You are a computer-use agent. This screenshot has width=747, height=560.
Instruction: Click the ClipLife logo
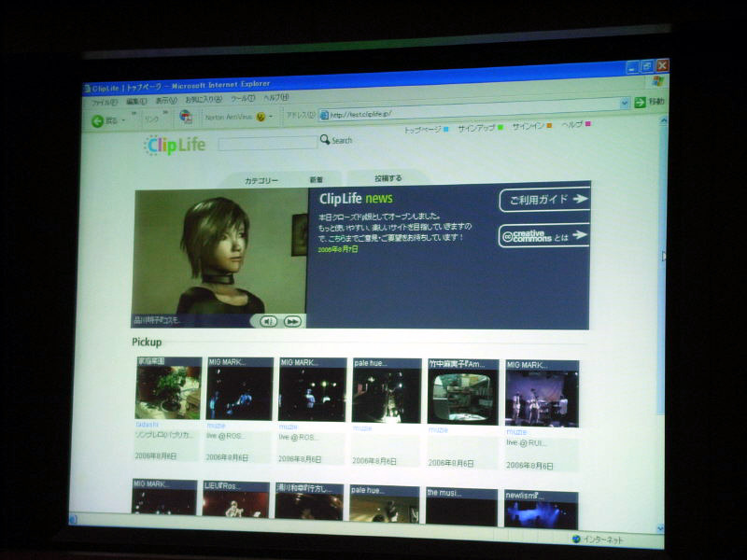point(174,145)
